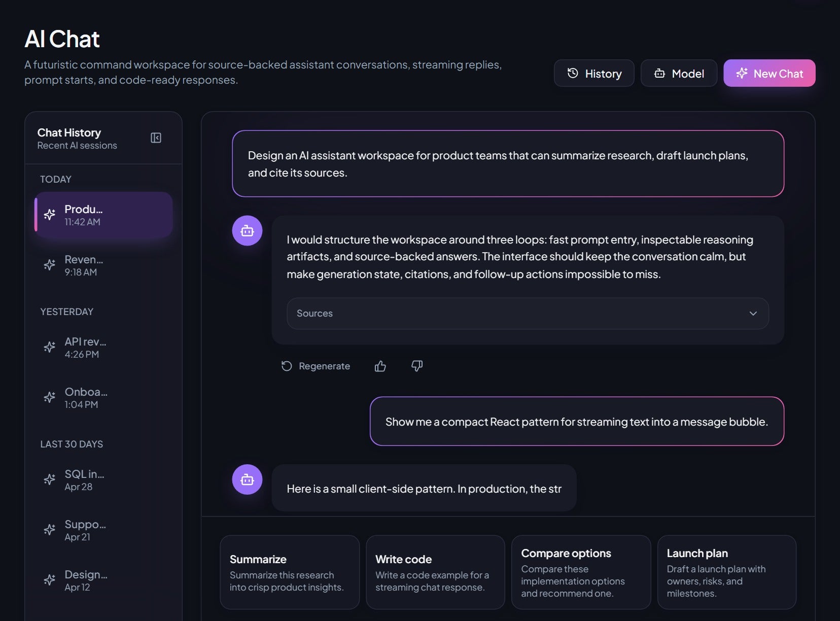Choose the Summarize prompt card

coord(290,572)
